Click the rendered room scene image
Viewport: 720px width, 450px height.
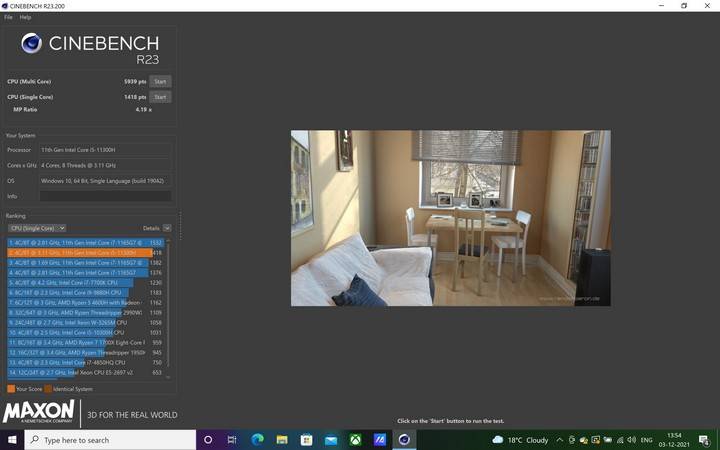[x=450, y=217]
